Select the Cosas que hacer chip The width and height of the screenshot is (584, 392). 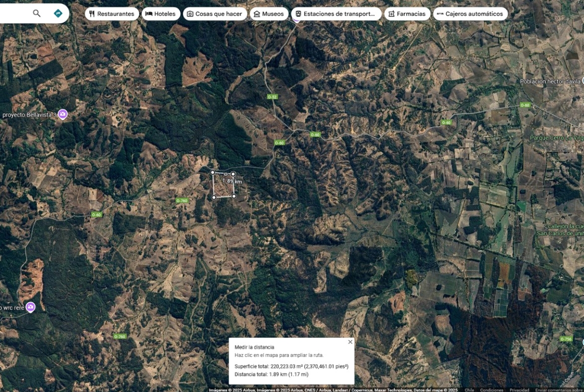tap(215, 14)
